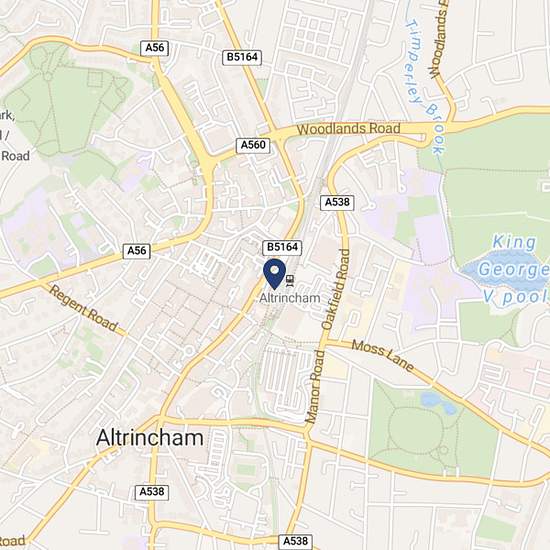The height and width of the screenshot is (550, 550).
Task: Click the Regent Road street label
Action: (83, 308)
